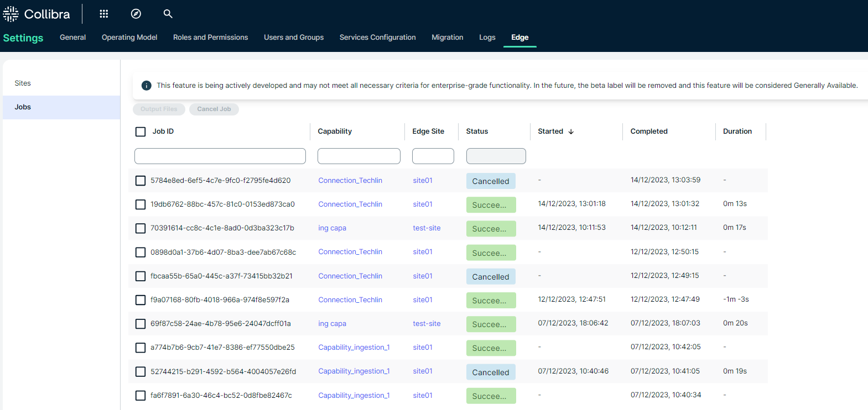Viewport: 868px width, 410px height.
Task: Click the Output Files button
Action: coord(159,109)
